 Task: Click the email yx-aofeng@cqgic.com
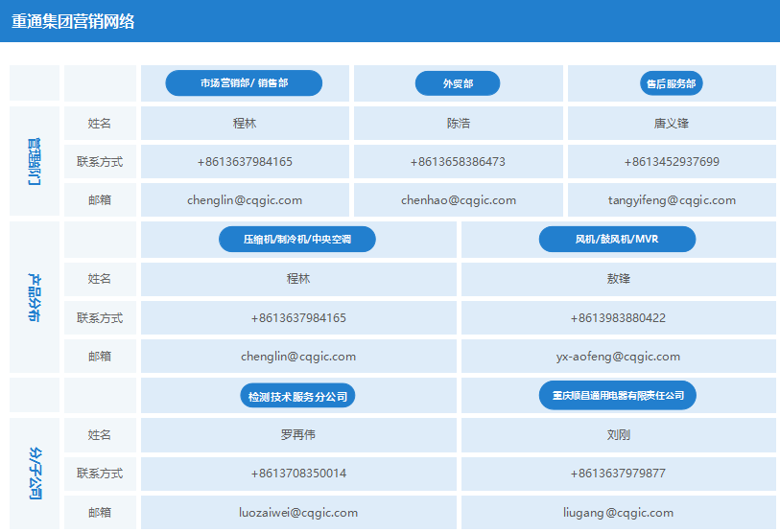618,357
